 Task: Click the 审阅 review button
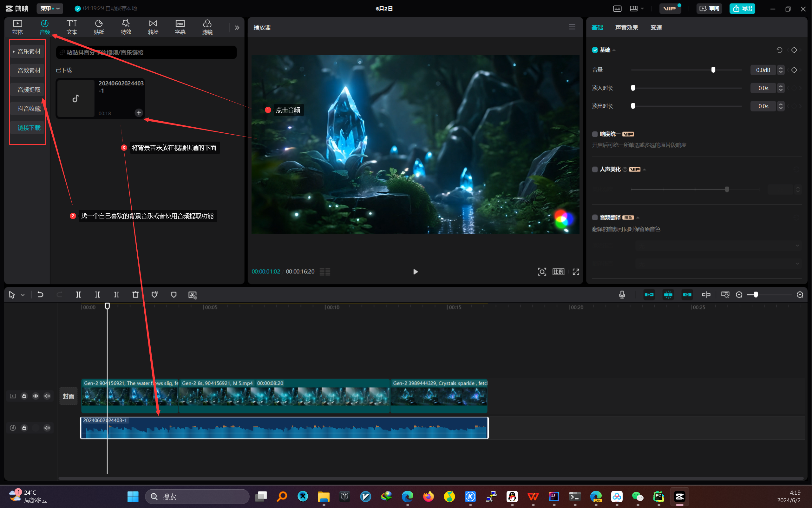tap(709, 8)
